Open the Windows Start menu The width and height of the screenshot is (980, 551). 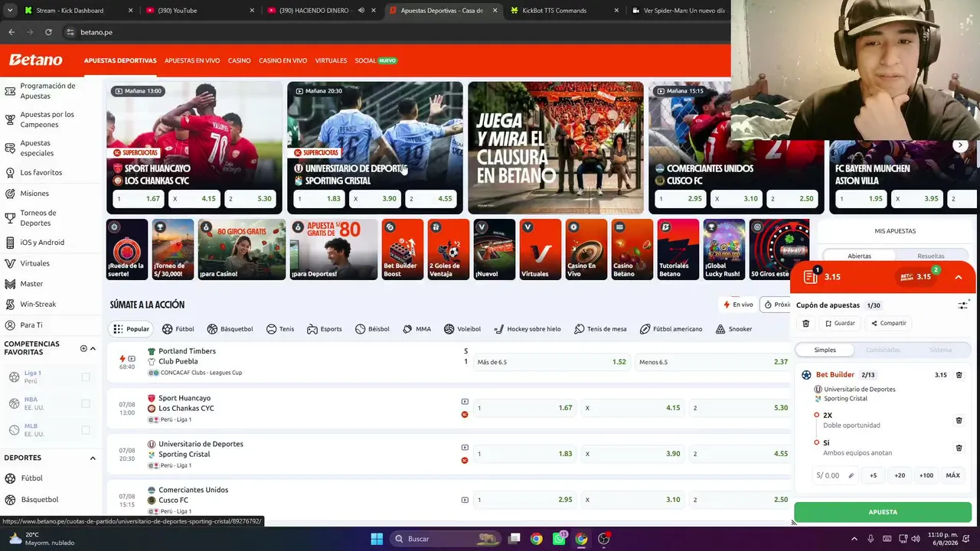click(377, 539)
